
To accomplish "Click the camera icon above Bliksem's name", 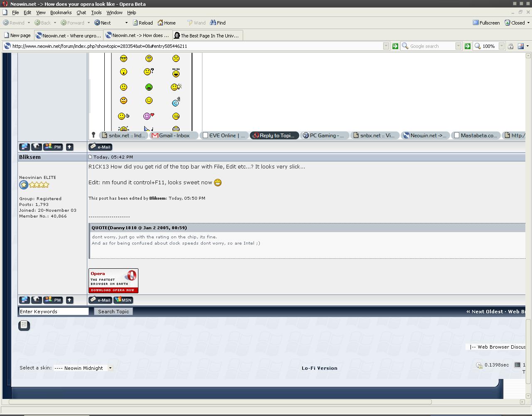I will [x=37, y=147].
